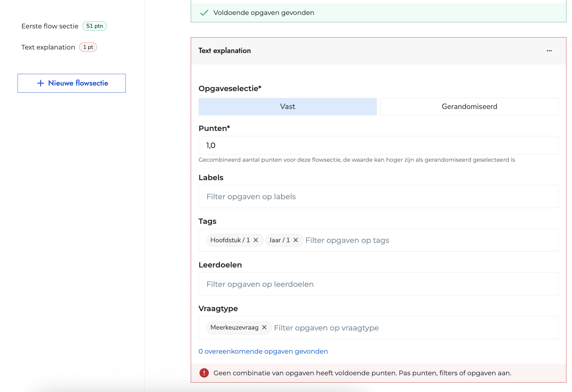
Task: Remove the Jaar / 1 tag
Action: click(295, 240)
